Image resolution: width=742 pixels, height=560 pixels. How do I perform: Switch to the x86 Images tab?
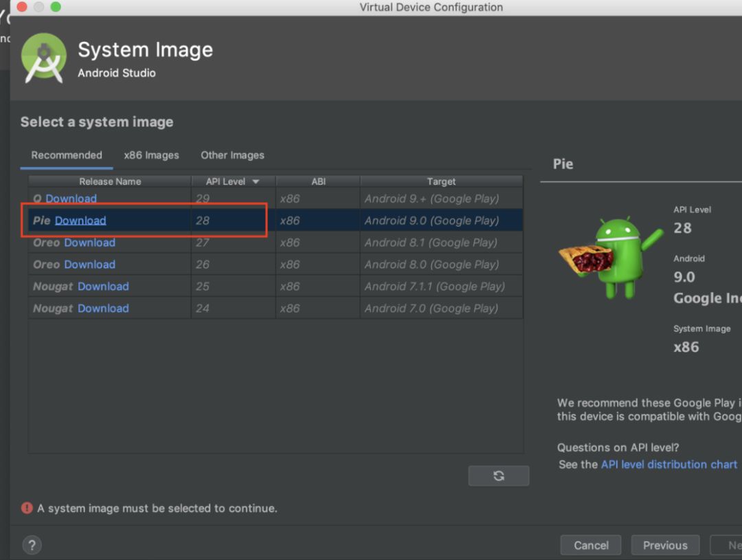tap(151, 155)
